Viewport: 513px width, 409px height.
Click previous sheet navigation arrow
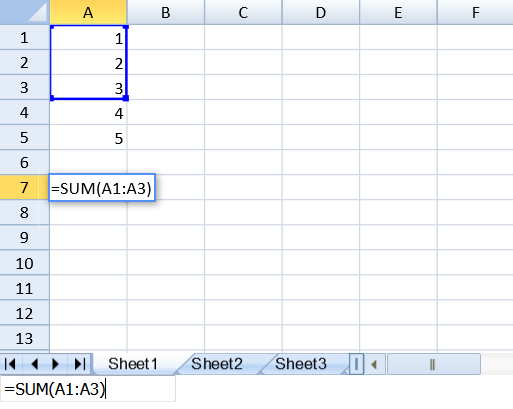pyautogui.click(x=34, y=364)
